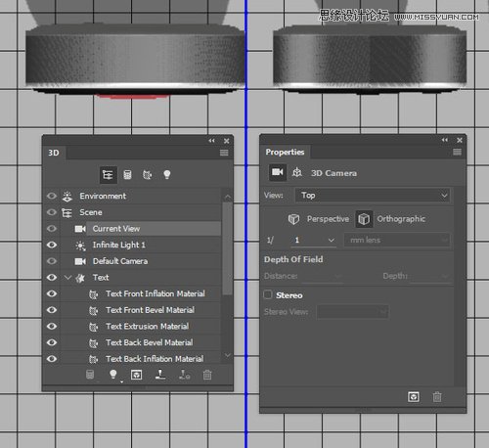
Task: Filter 3D panel by Materials
Action: coord(148,175)
